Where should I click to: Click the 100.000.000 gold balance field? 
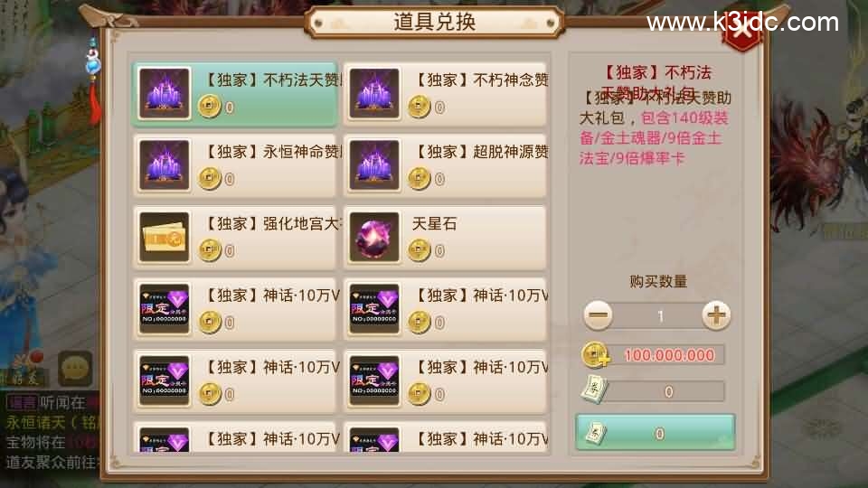point(669,355)
